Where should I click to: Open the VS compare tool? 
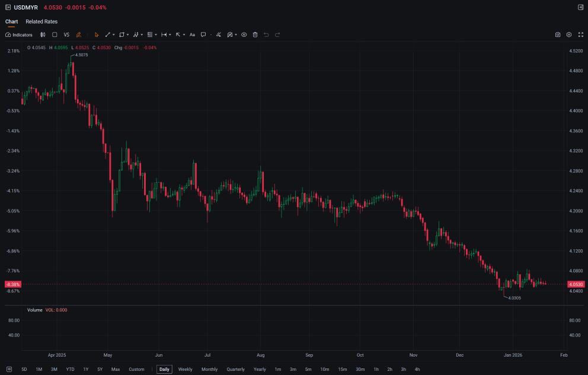pos(66,35)
